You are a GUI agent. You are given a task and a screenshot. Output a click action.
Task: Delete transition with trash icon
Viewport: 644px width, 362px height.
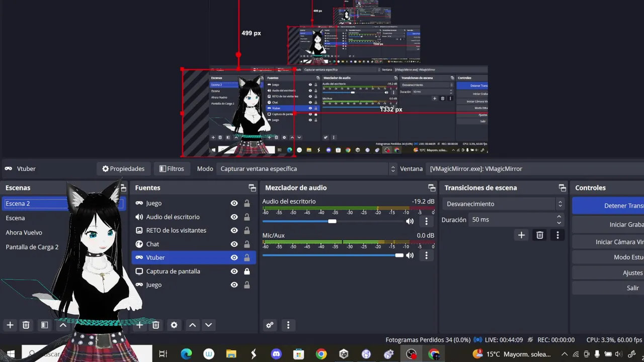tap(540, 235)
